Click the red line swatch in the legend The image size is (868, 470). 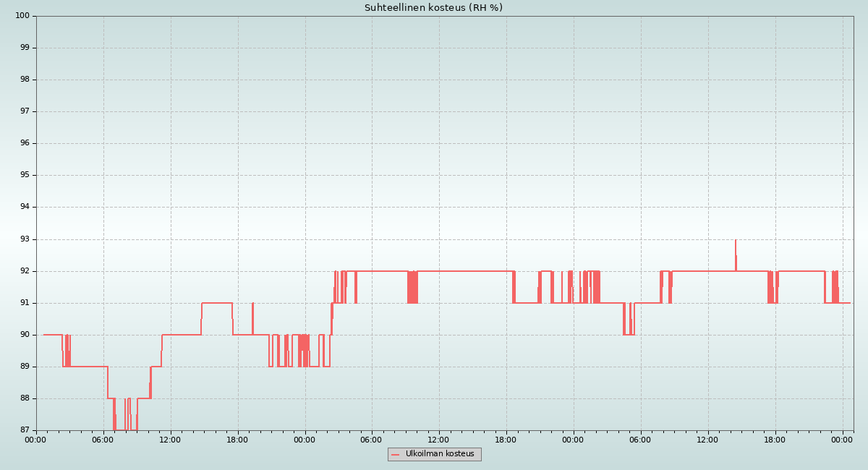395,455
